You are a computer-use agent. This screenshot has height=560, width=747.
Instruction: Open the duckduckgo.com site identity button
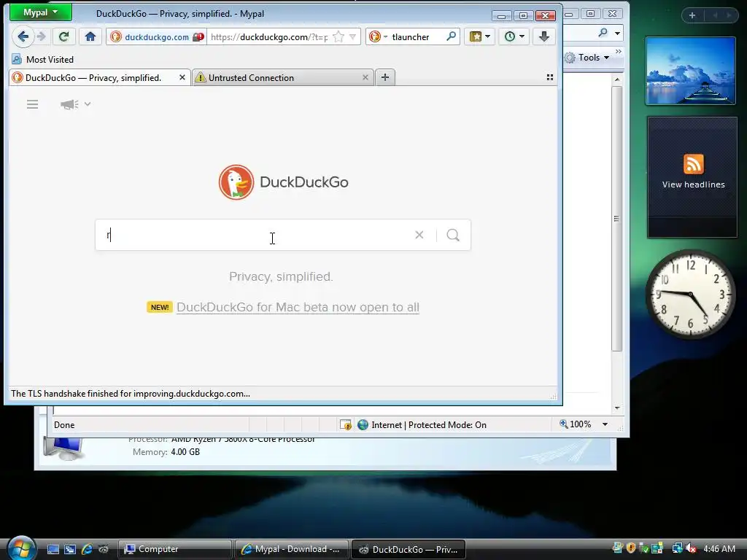click(x=150, y=37)
